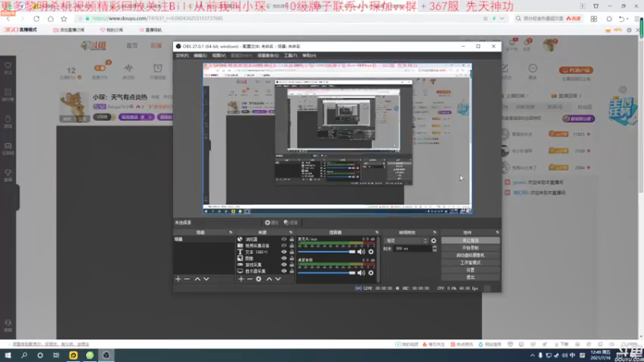Open the 渐变 transition type dropdown
Image resolution: width=644 pixels, height=362 pixels.
tap(407, 241)
